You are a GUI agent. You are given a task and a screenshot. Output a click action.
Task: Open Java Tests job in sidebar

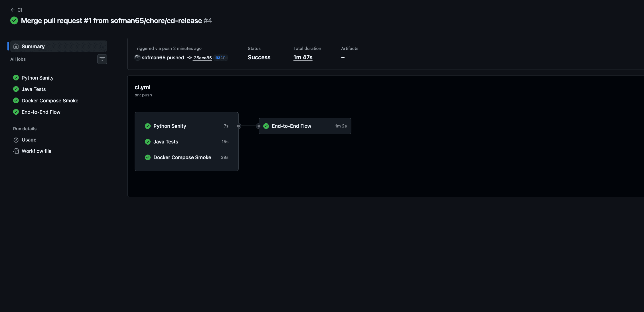coord(34,89)
